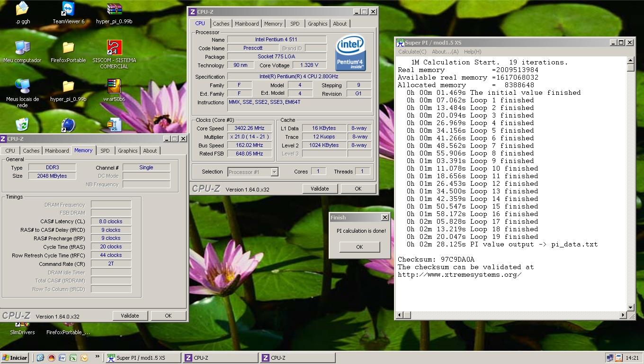
Task: Select the hyper_pi_0.99b WinRAR archive icon
Action: [x=114, y=9]
